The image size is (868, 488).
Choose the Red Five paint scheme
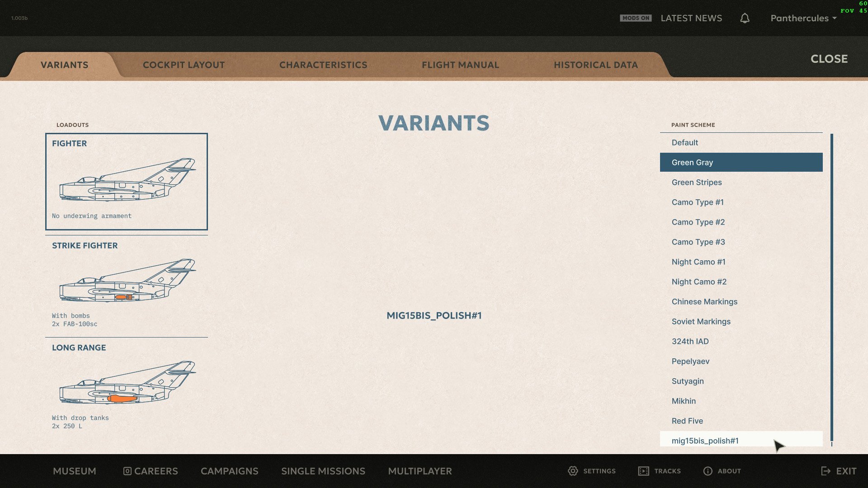[741, 421]
